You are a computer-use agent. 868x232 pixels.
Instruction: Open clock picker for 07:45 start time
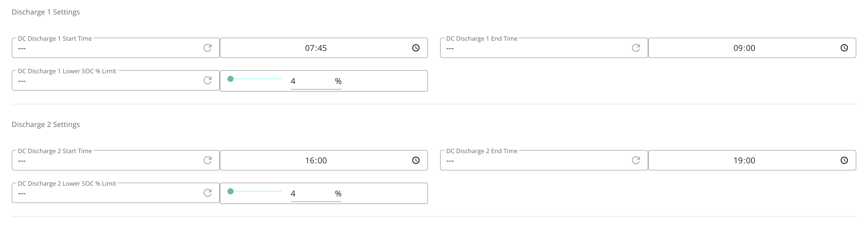coord(416,48)
